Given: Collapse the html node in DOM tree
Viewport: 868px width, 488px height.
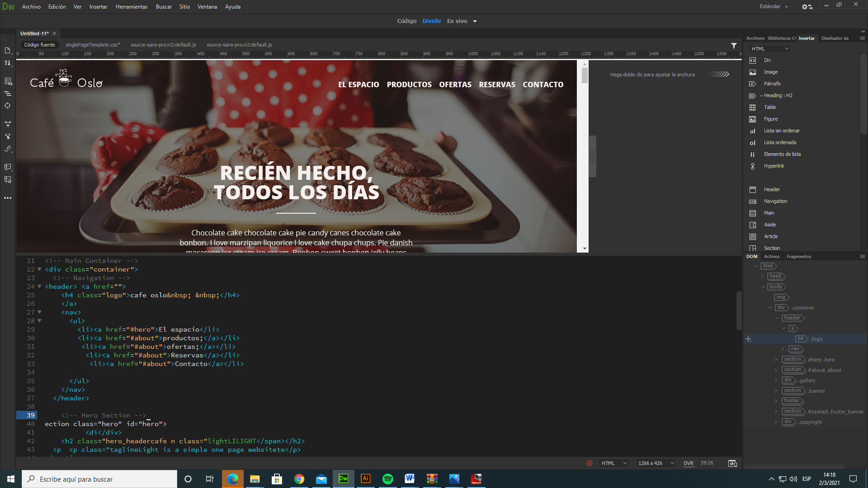Looking at the screenshot, I should [x=756, y=266].
